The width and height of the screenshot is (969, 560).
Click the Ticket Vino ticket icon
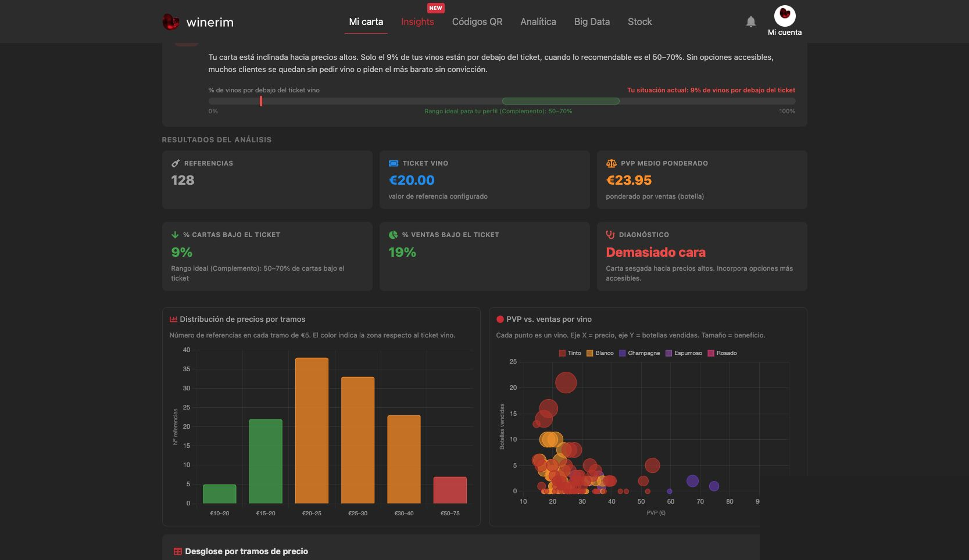pyautogui.click(x=394, y=163)
